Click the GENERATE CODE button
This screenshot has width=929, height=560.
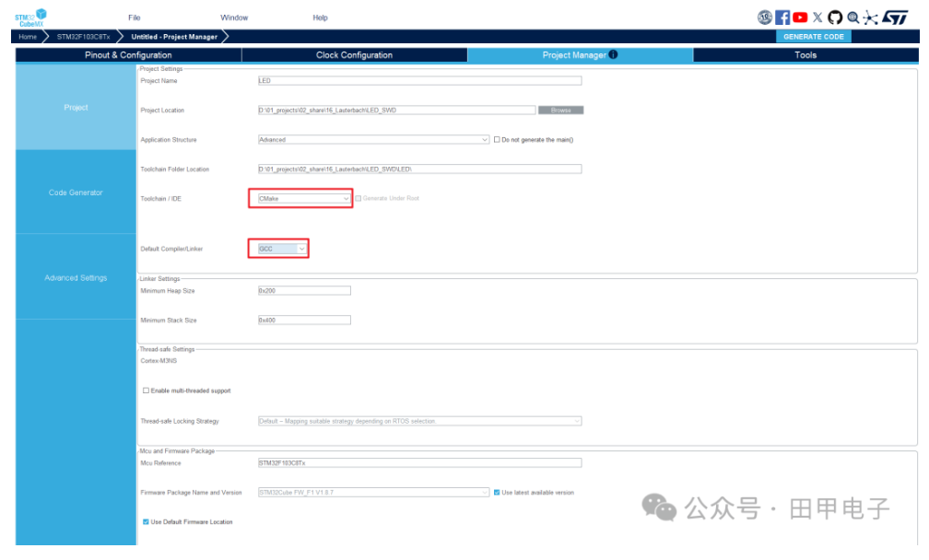click(x=814, y=37)
